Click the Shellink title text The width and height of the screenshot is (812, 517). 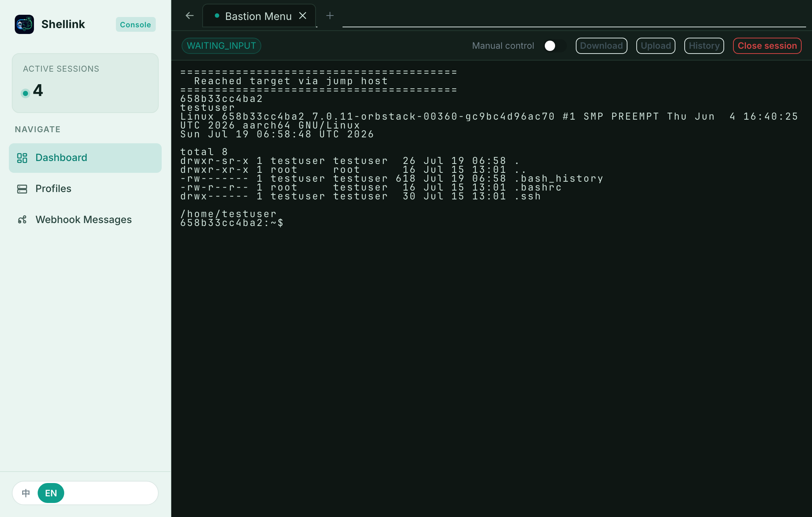point(63,24)
